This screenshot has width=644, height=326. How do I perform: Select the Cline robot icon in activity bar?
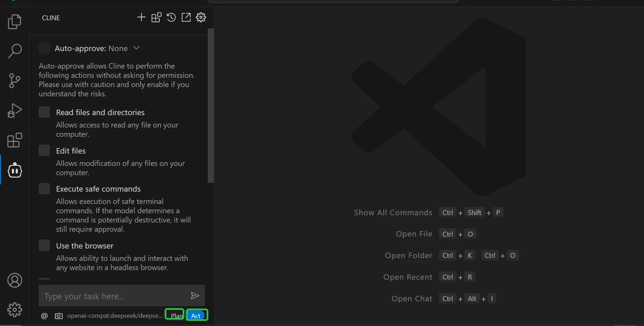15,170
